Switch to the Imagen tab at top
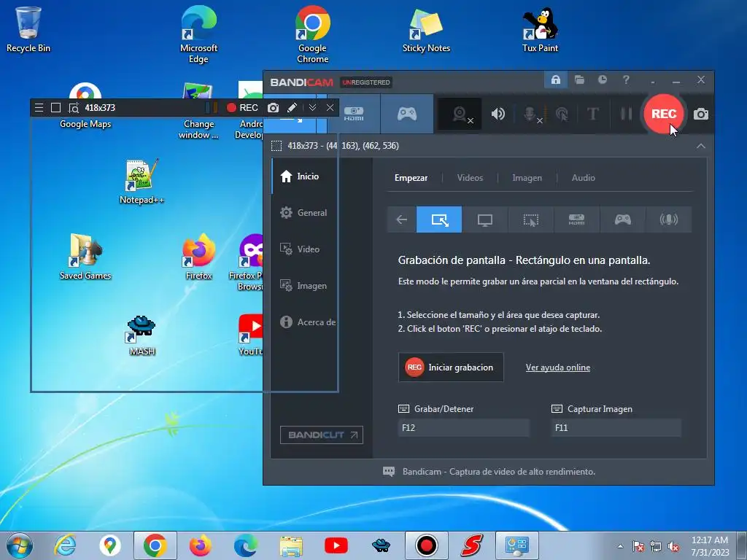The image size is (747, 560). coord(527,178)
